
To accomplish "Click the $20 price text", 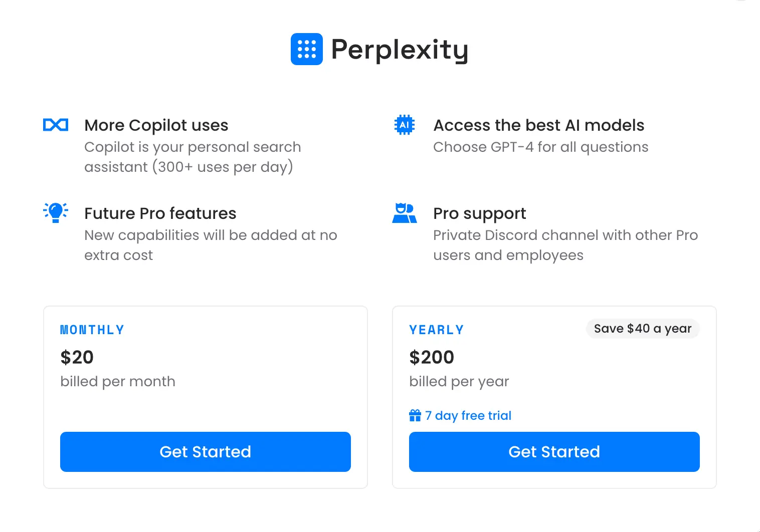I will tap(77, 357).
